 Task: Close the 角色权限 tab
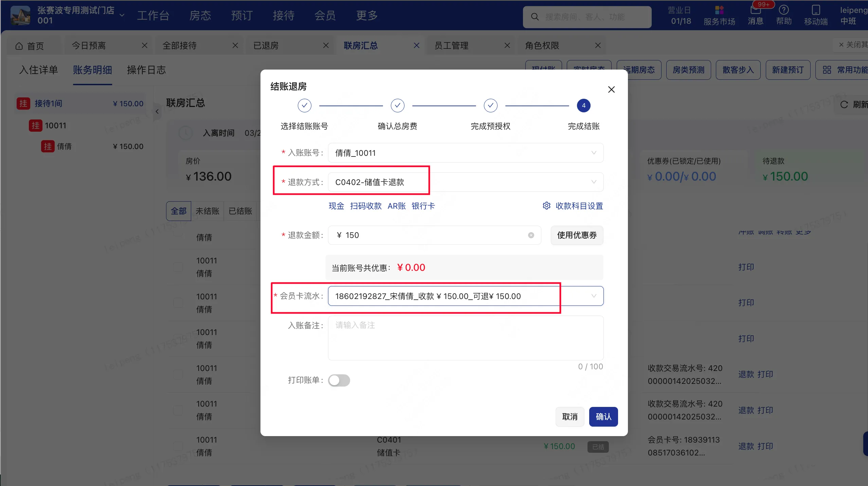tap(598, 45)
